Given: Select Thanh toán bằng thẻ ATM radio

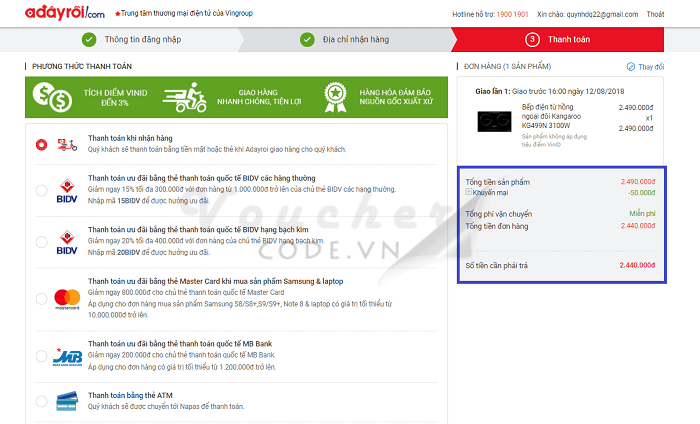Looking at the screenshot, I should 42,401.
